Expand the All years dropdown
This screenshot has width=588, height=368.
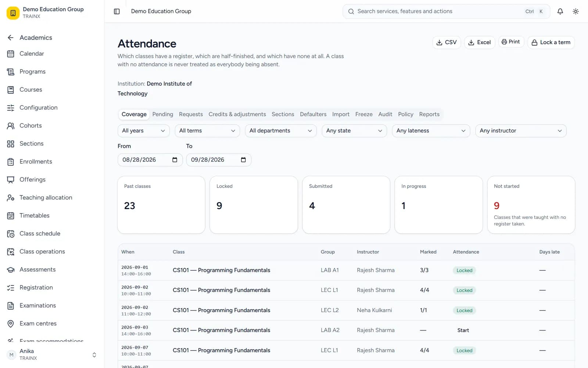[x=143, y=131]
